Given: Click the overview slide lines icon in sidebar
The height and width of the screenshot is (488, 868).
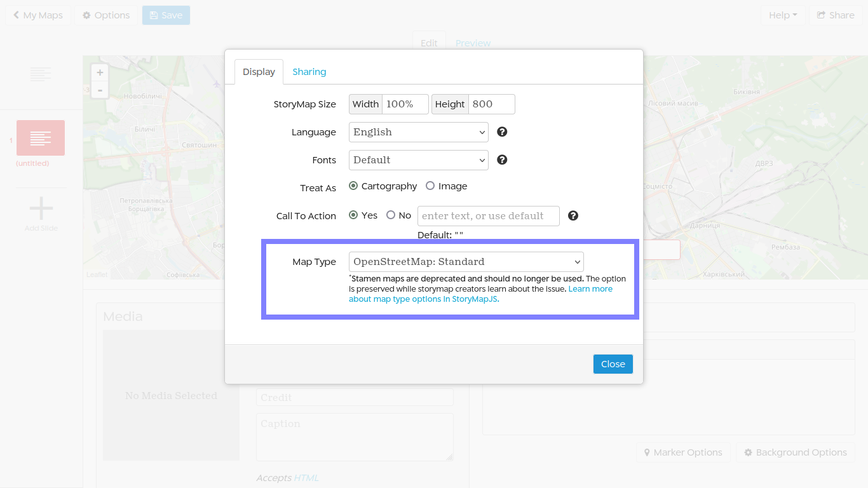Looking at the screenshot, I should 41,74.
